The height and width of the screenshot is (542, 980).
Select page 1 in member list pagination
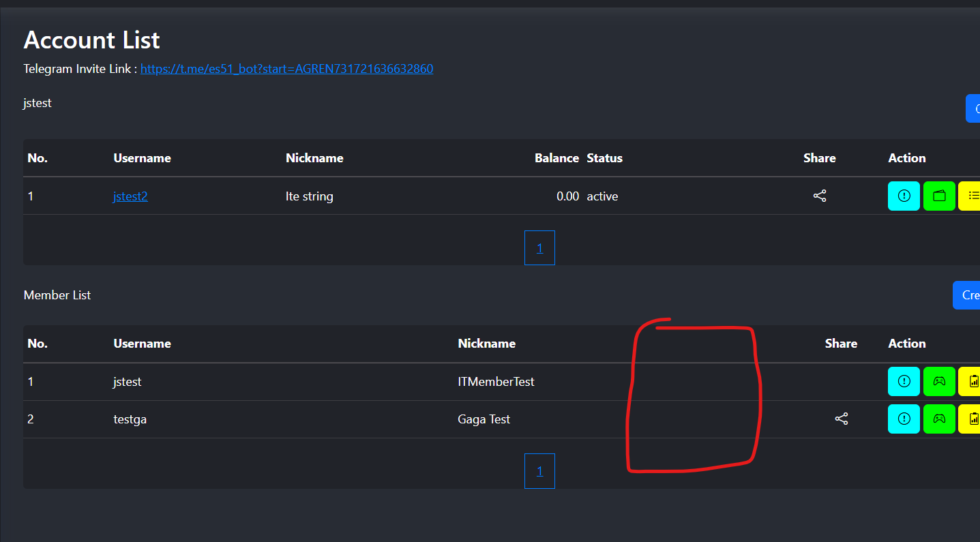[x=539, y=471]
